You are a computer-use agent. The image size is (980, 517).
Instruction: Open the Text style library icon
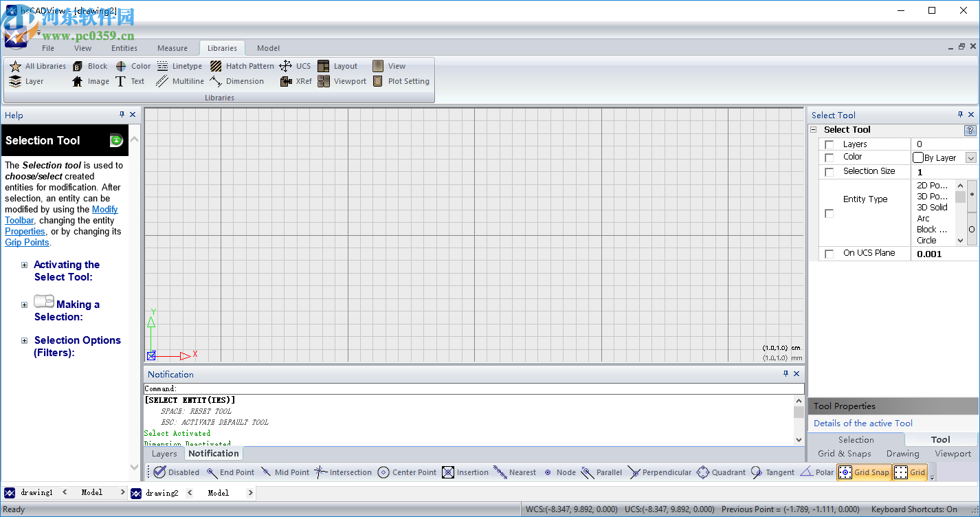pos(121,81)
